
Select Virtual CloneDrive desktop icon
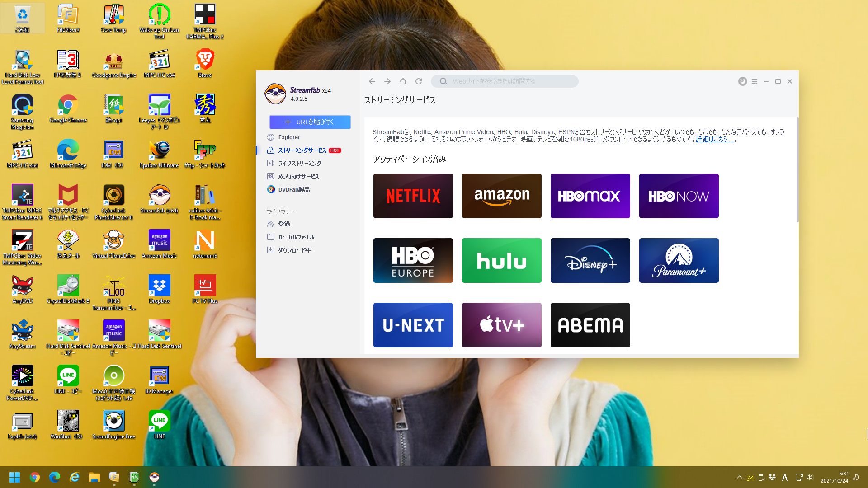pyautogui.click(x=113, y=244)
